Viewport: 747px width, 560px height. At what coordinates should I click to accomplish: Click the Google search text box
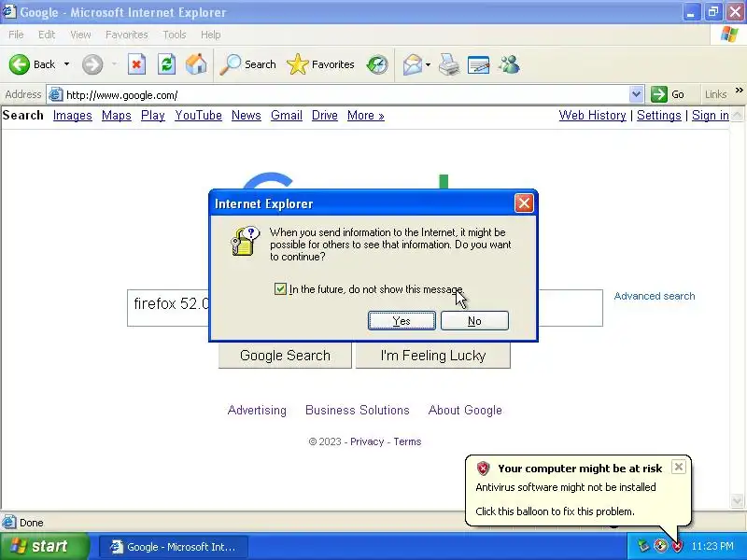click(365, 308)
